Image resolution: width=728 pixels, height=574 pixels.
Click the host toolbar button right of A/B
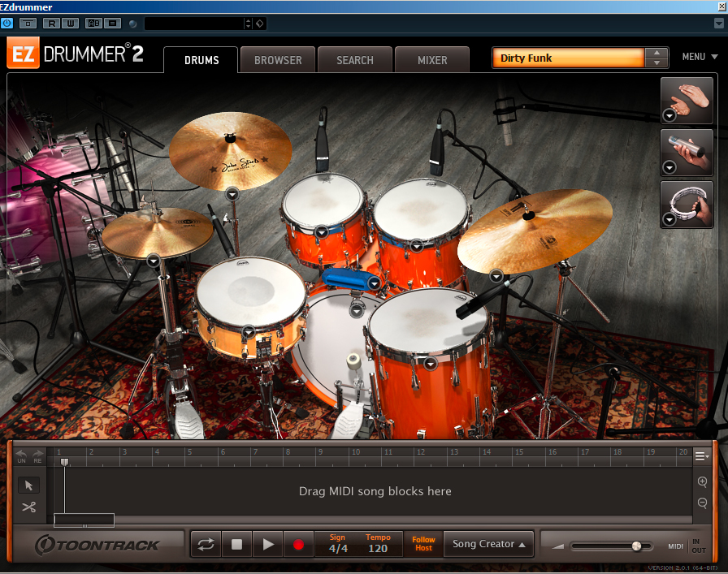(112, 24)
